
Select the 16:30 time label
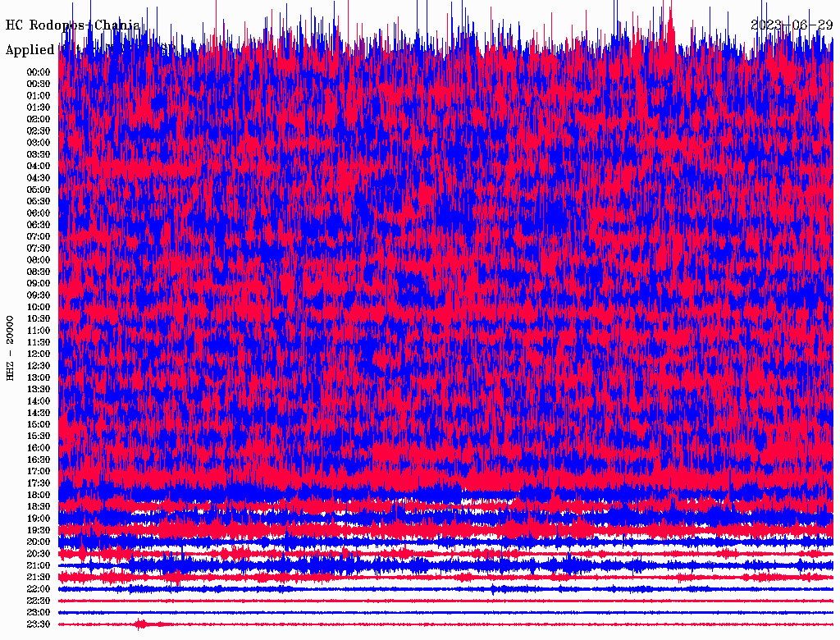tap(39, 460)
